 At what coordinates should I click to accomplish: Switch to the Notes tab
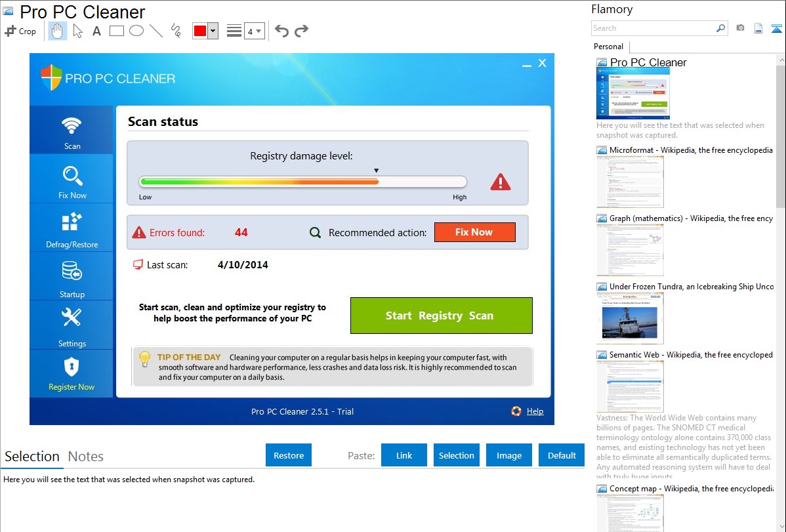(86, 457)
